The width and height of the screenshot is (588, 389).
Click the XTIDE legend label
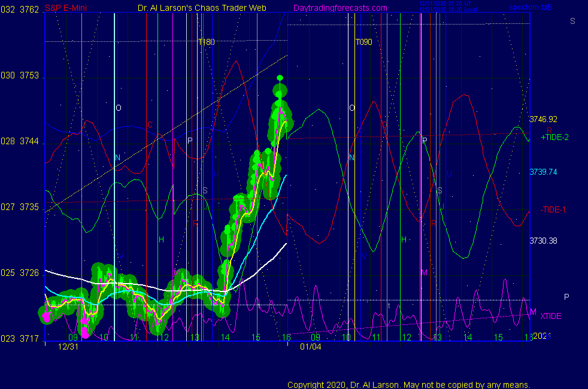tap(550, 316)
